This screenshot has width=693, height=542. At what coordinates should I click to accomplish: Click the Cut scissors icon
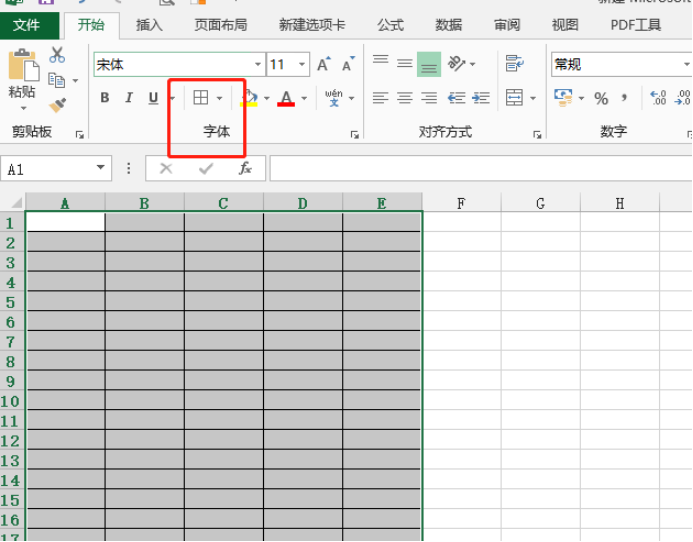click(x=57, y=55)
